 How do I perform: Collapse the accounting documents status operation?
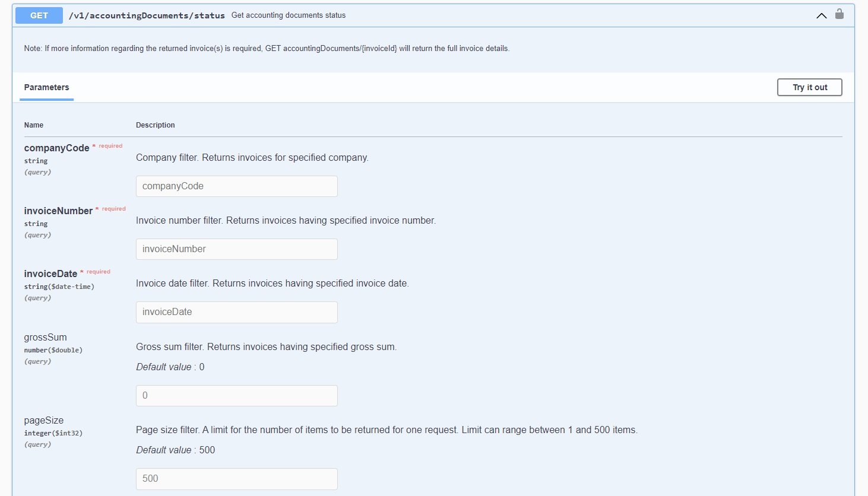822,15
